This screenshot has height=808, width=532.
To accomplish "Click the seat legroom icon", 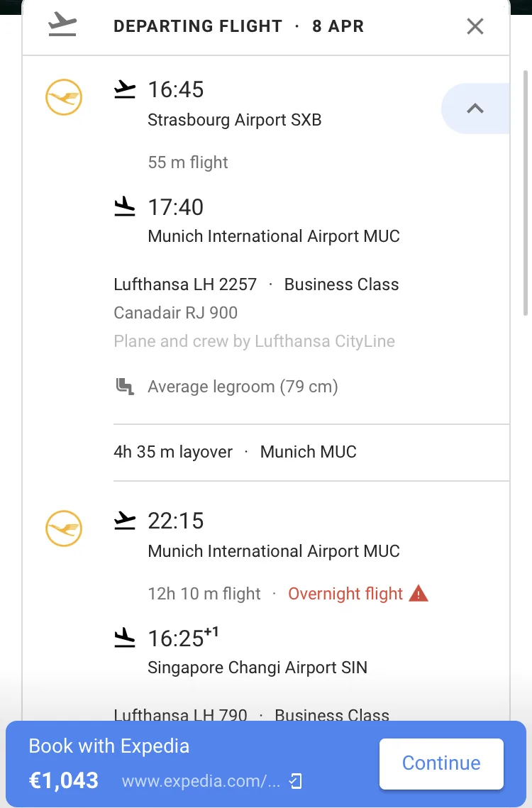I will point(125,387).
